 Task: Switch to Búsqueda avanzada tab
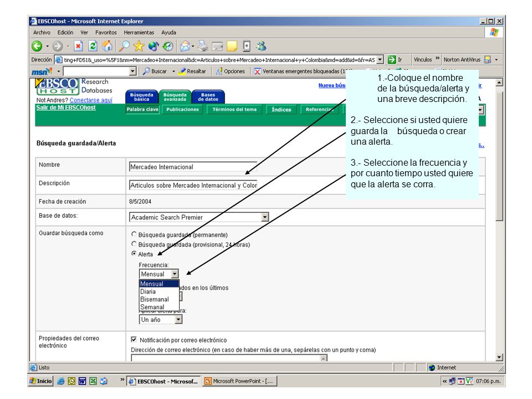pyautogui.click(x=175, y=97)
